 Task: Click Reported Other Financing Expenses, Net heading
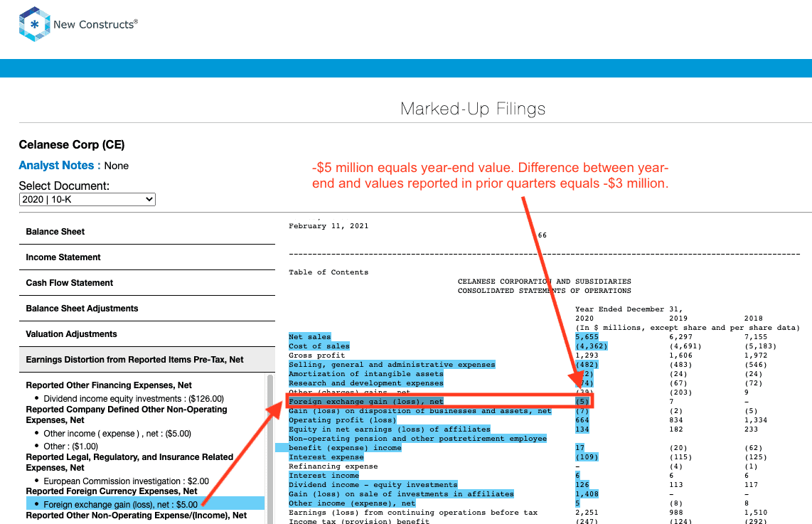(x=109, y=385)
